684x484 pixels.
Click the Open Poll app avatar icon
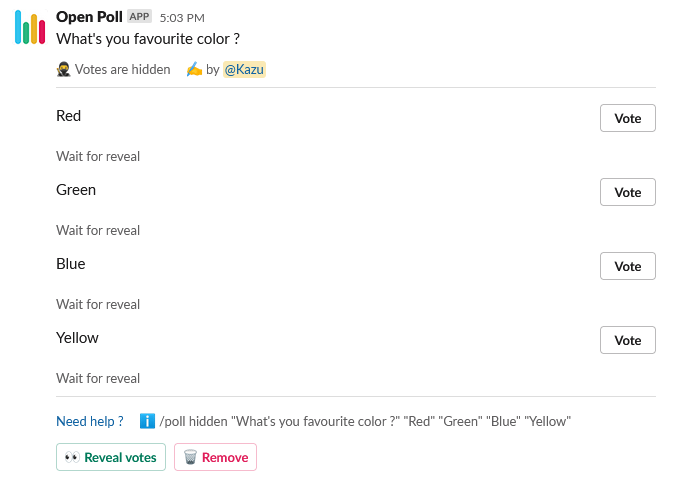pos(29,27)
